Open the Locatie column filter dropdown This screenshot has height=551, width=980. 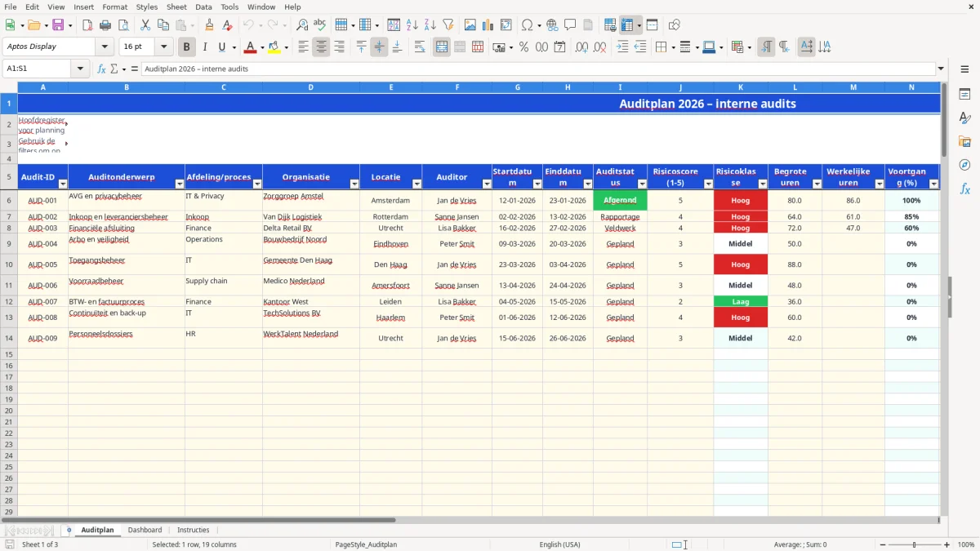coord(416,184)
